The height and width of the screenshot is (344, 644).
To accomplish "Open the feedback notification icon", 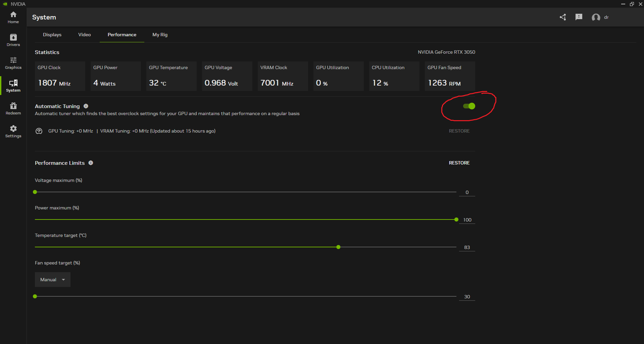I will pyautogui.click(x=579, y=17).
